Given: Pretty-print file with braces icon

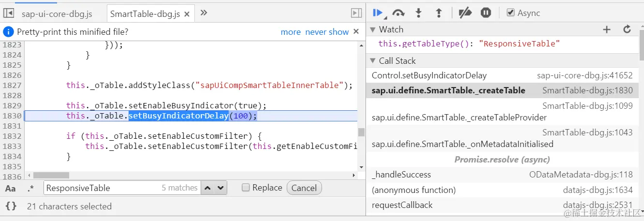Looking at the screenshot, I should [11, 206].
